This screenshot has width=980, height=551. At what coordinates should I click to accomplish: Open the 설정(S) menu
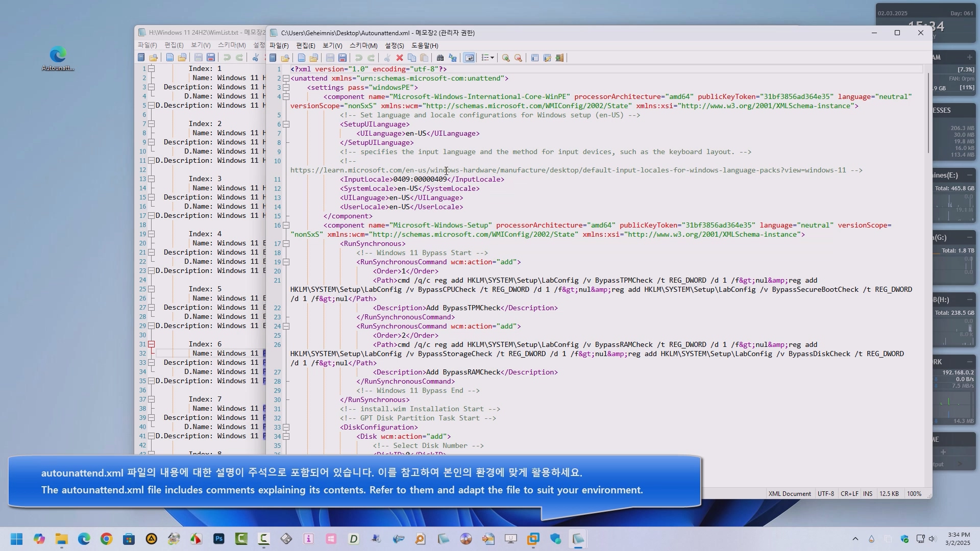394,46
